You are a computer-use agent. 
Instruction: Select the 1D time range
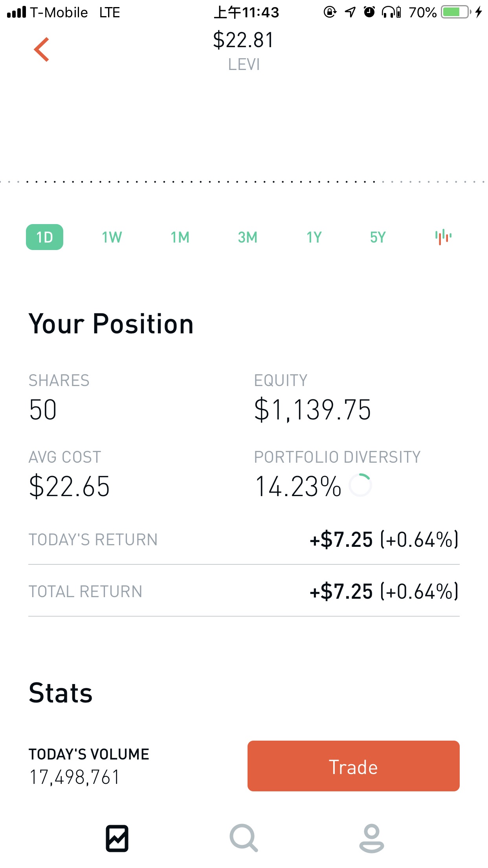coord(44,237)
